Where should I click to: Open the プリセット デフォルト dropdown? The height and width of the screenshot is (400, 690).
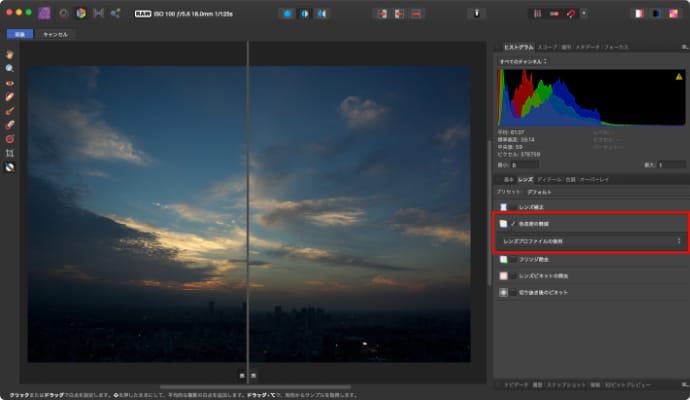[x=540, y=190]
